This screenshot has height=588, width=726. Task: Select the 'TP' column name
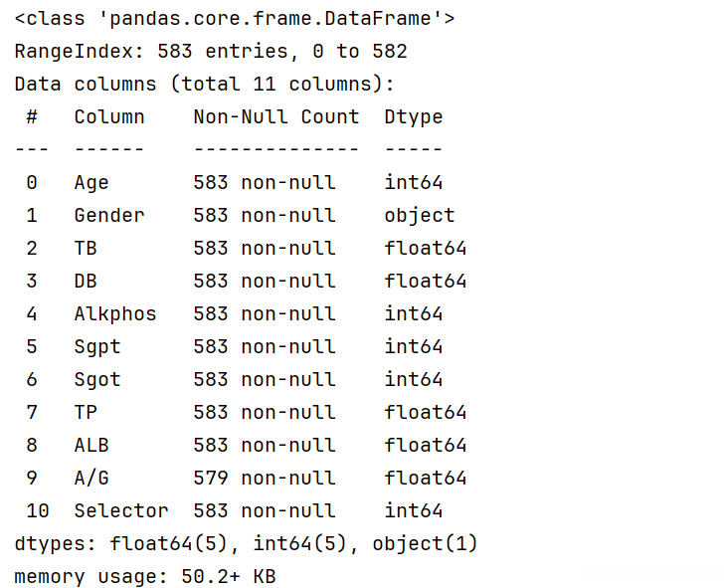pyautogui.click(x=86, y=413)
